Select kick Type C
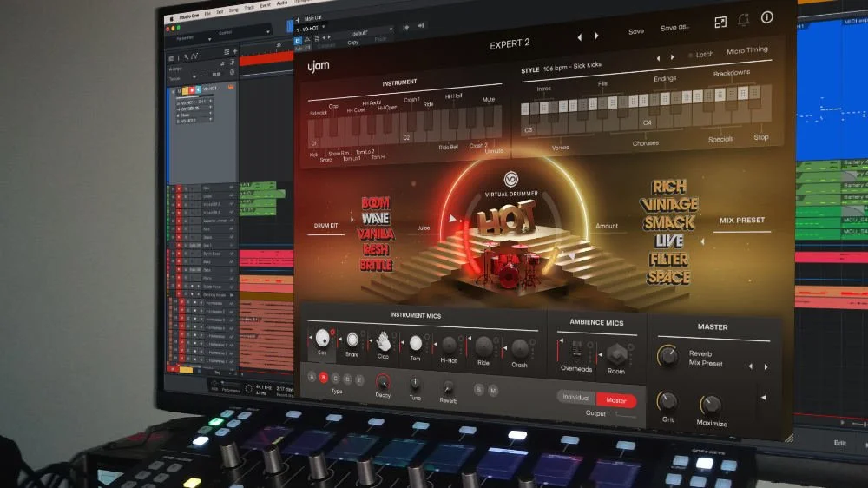The image size is (868, 488). 335,379
